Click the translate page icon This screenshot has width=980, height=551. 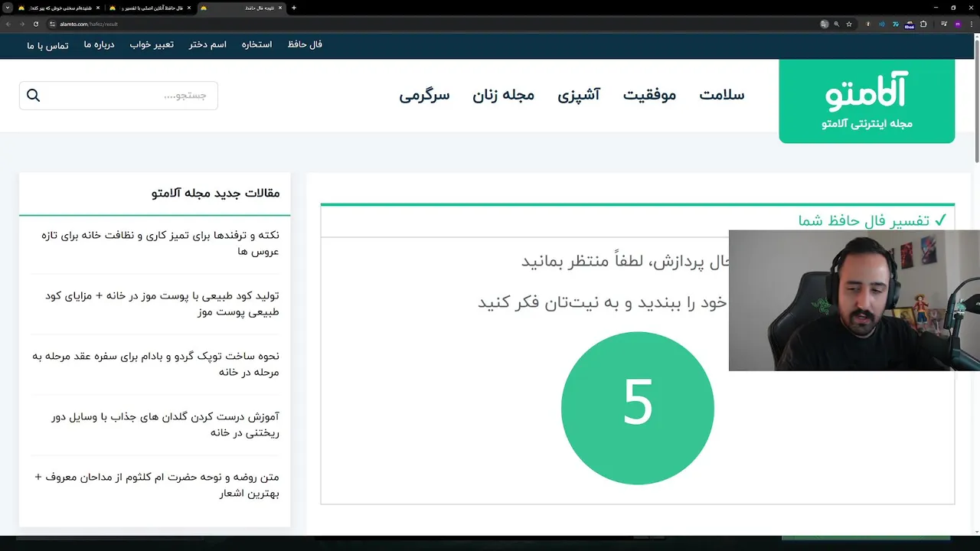(x=825, y=24)
